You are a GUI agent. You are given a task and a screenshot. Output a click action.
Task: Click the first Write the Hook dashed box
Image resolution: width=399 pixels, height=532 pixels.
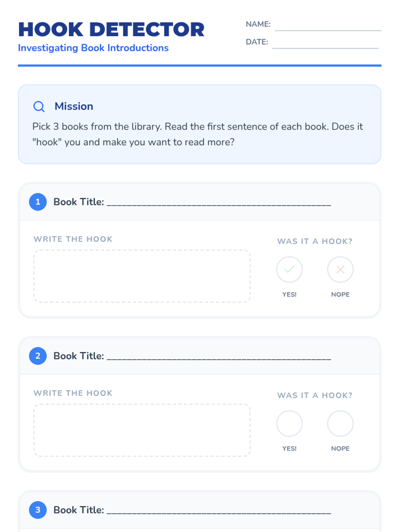pyautogui.click(x=142, y=276)
